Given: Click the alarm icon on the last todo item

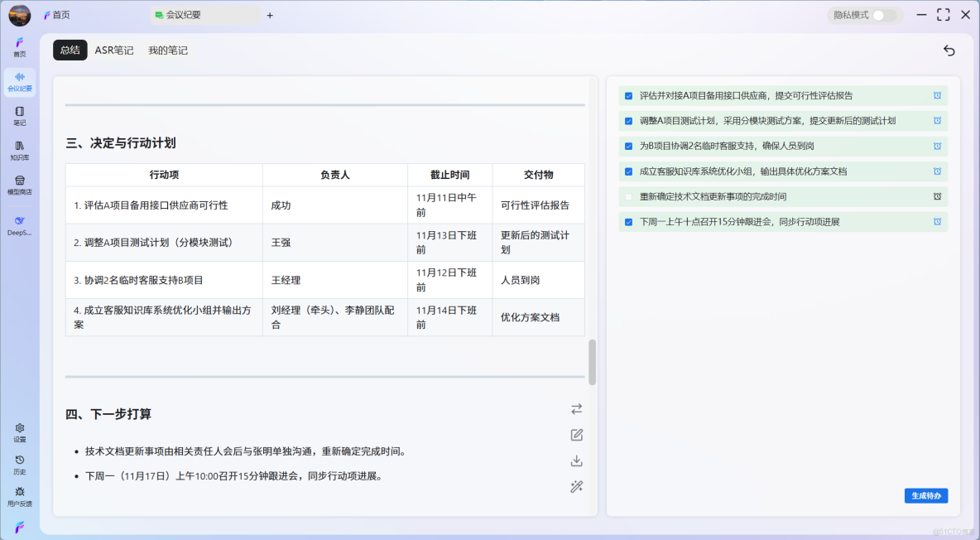Looking at the screenshot, I should [x=937, y=221].
